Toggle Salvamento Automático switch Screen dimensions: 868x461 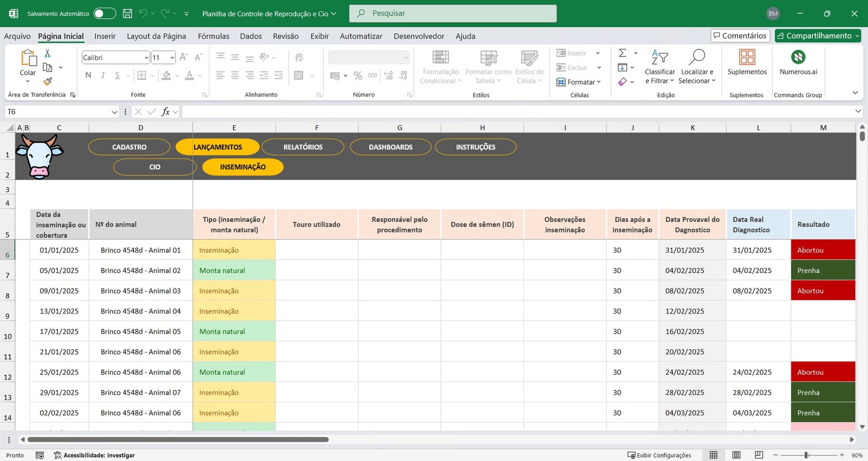[105, 14]
